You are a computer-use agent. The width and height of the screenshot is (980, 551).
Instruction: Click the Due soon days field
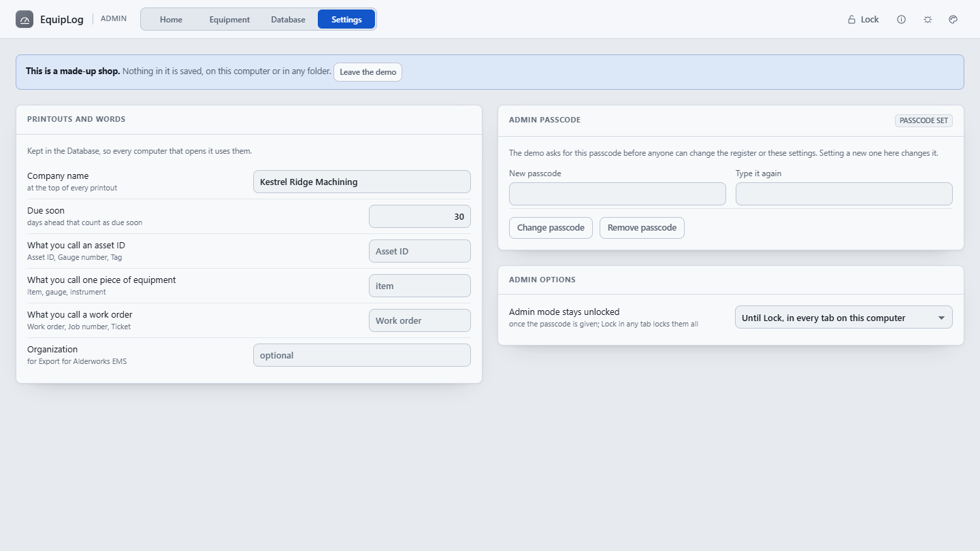pyautogui.click(x=420, y=216)
